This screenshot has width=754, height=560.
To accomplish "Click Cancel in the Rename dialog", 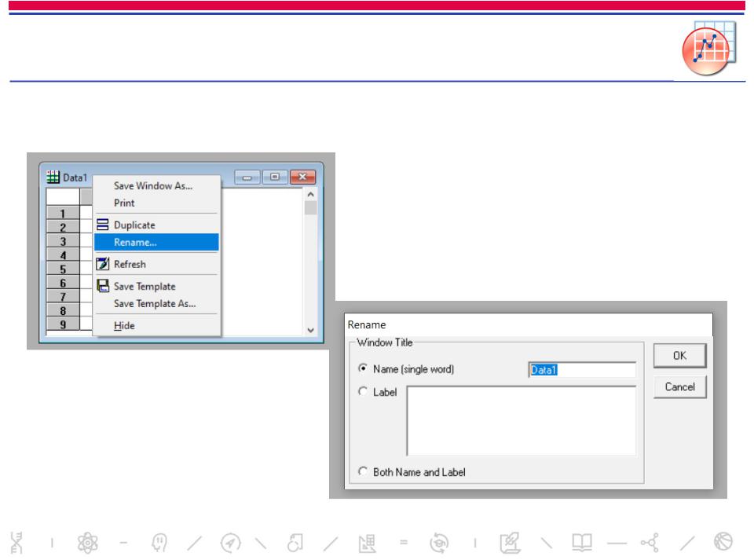I will [679, 386].
